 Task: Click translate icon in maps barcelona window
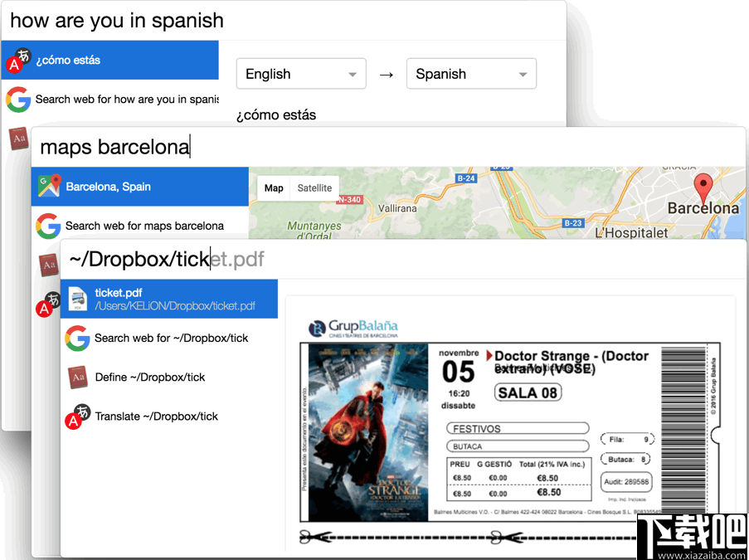point(49,304)
